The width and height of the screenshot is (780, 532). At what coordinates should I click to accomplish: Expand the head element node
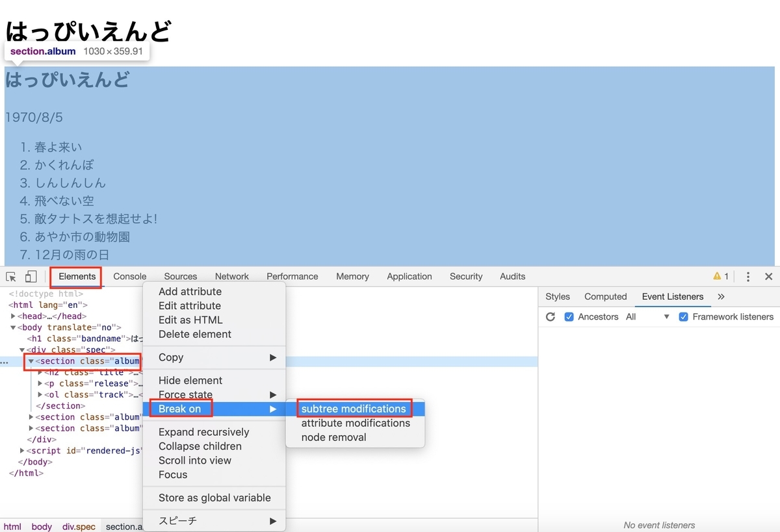click(13, 316)
